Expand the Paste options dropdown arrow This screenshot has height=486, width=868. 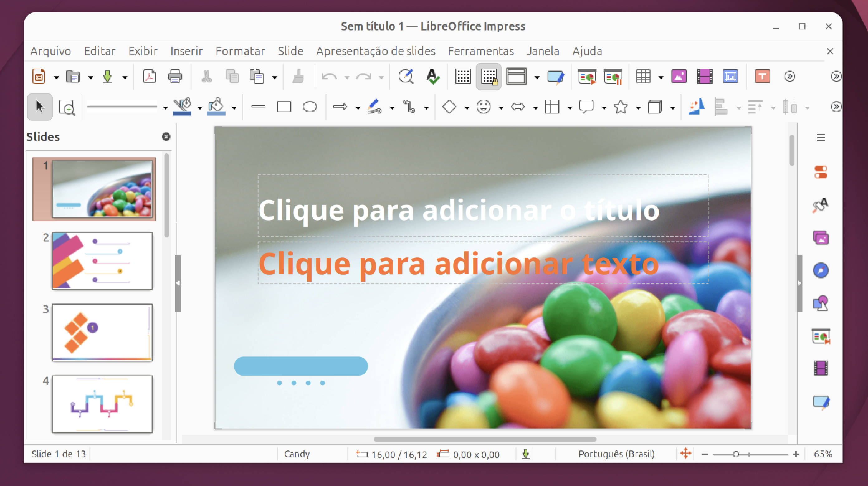click(274, 78)
